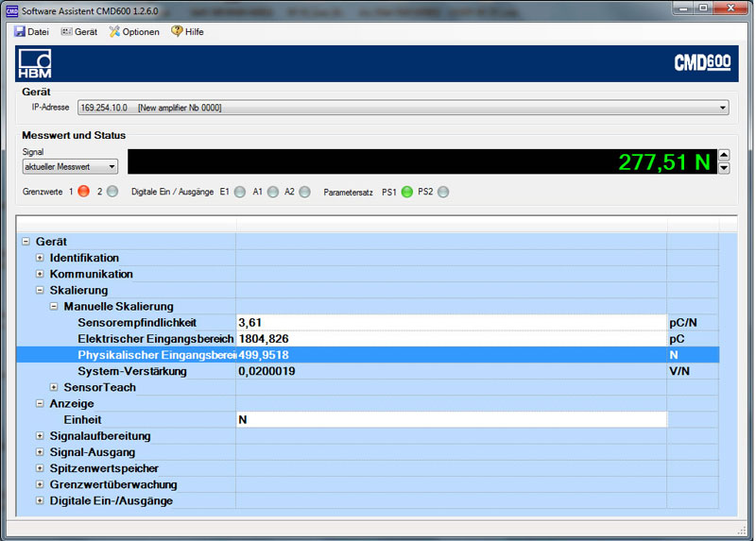The height and width of the screenshot is (541, 756).
Task: Click the up arrow beside the measured value
Action: tap(724, 155)
